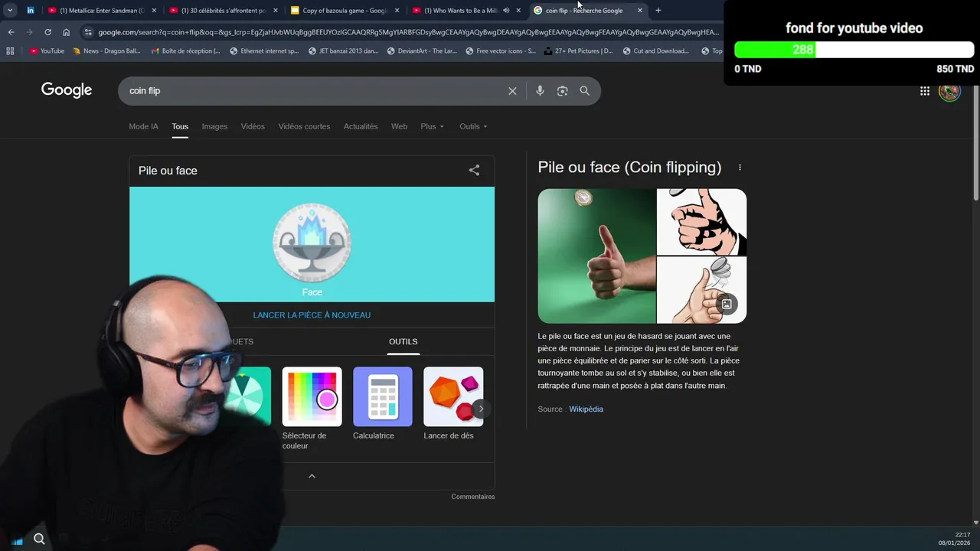Click the flipped coin image

[x=312, y=242]
